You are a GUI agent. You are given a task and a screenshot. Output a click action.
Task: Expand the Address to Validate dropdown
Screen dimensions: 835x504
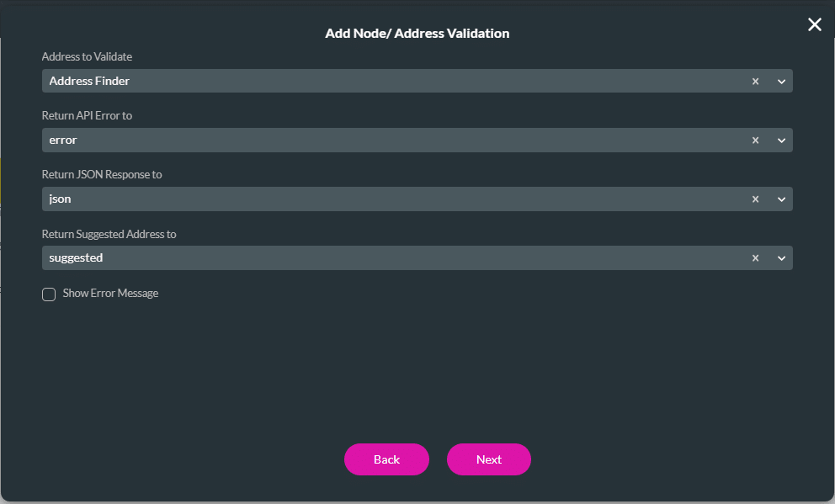pyautogui.click(x=781, y=81)
